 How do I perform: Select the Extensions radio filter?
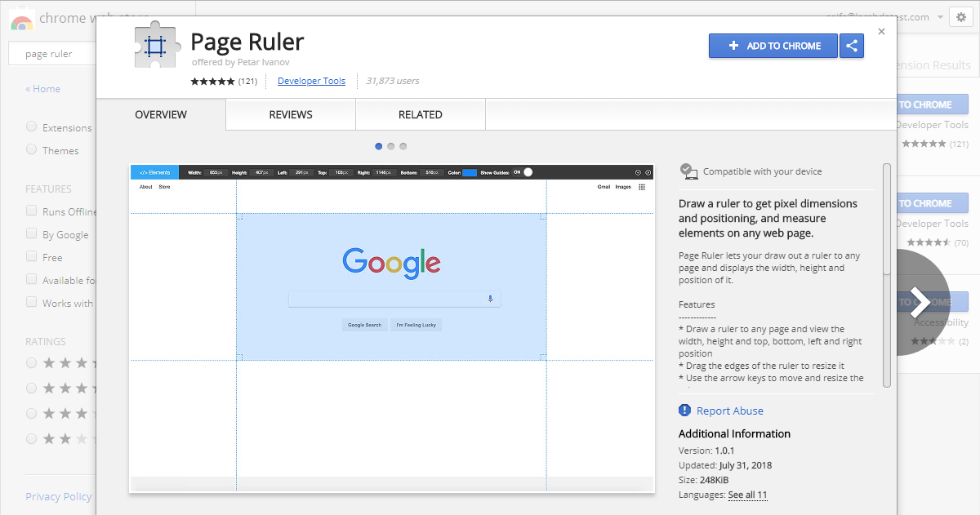[31, 127]
